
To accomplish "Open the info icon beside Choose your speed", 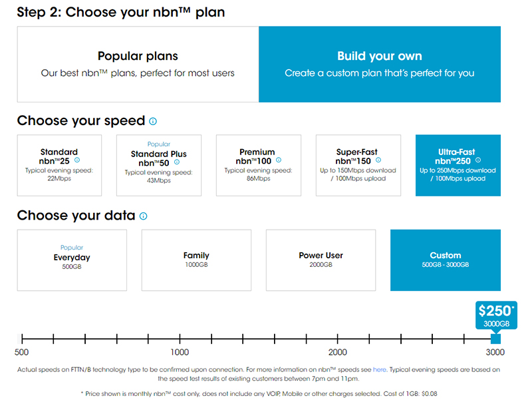I will click(x=153, y=121).
